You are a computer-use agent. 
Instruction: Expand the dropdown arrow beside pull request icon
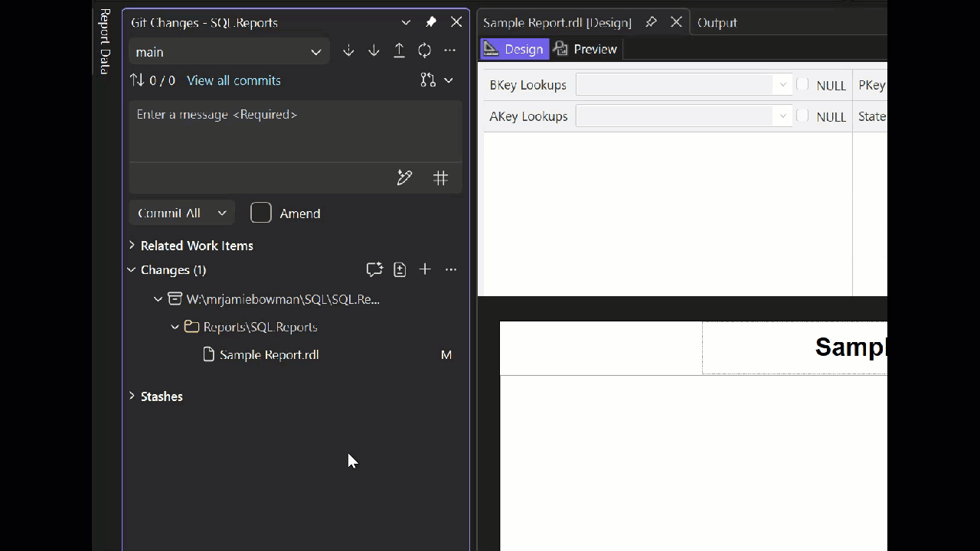[x=449, y=80]
